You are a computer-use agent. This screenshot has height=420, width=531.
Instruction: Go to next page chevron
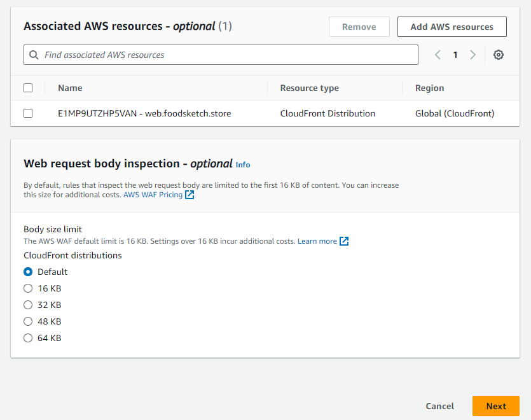[472, 55]
